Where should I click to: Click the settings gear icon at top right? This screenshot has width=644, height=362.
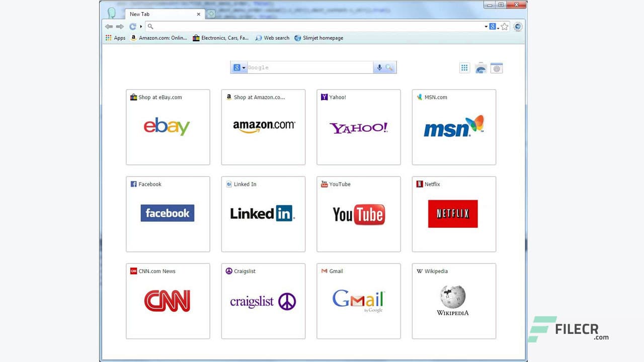click(x=497, y=68)
